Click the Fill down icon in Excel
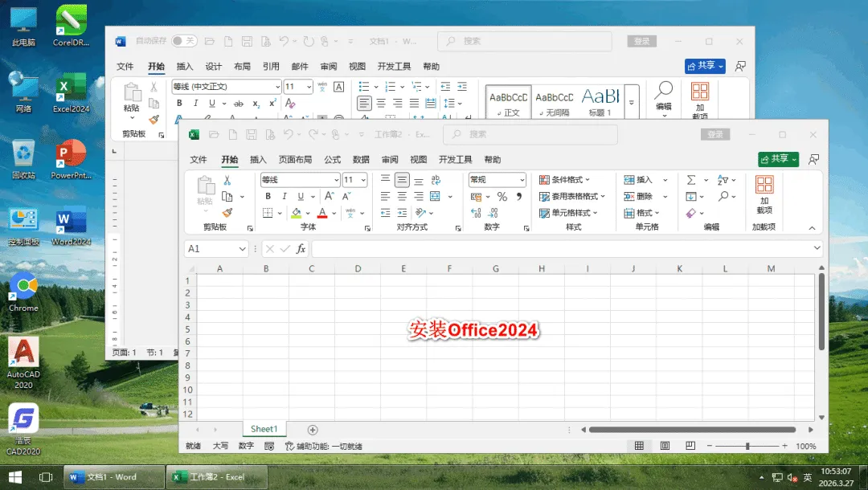The width and height of the screenshot is (868, 490). (691, 196)
